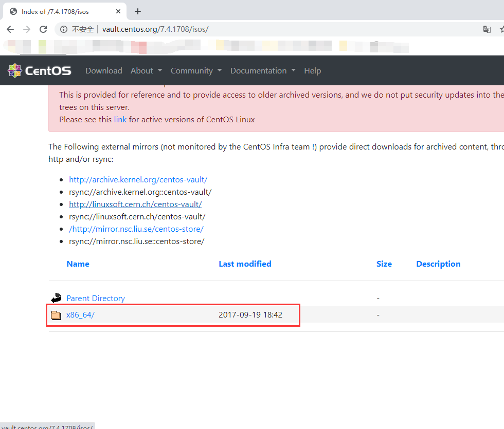Reload the page with refresh icon
Screen dimensions: 504x429
coord(43,30)
